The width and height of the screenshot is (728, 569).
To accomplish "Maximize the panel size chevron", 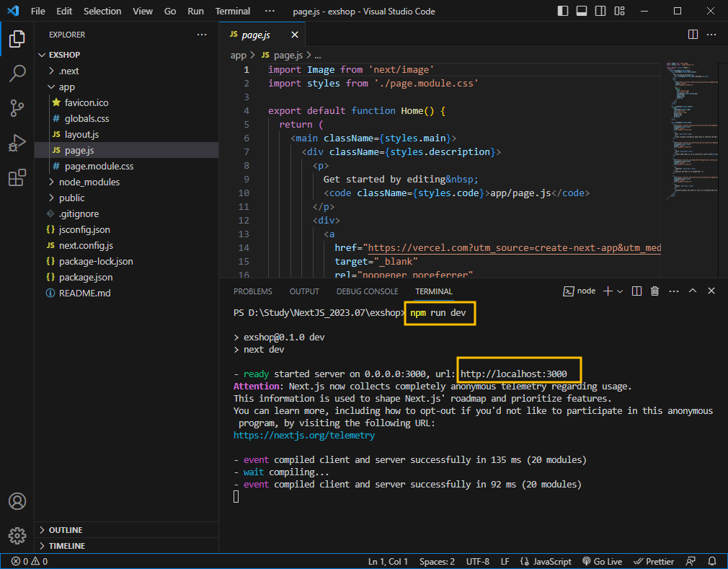I will [692, 291].
